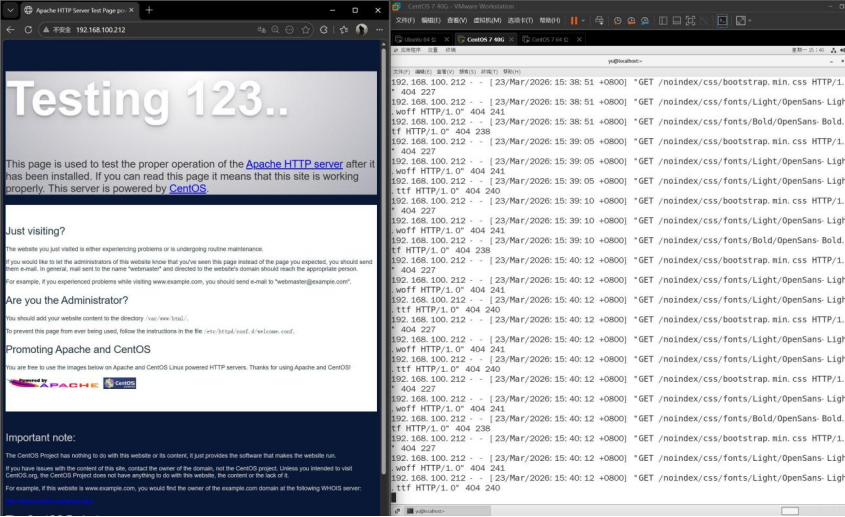Open the Copilot icon in Edge toolbar
845x517 pixels.
324,30
